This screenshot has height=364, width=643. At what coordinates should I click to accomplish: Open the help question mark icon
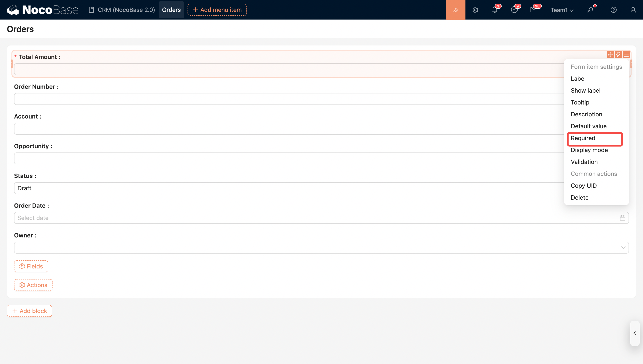613,10
